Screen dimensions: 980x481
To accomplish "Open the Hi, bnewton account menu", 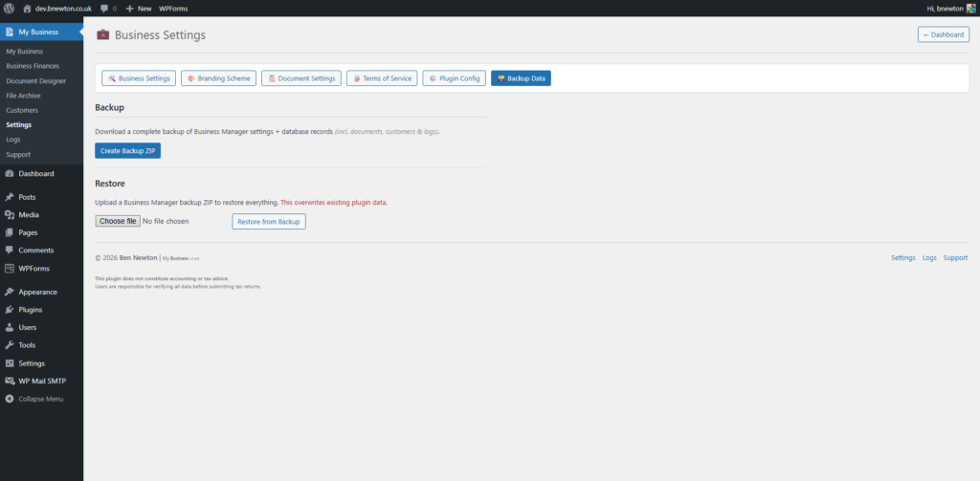I will 944,8.
